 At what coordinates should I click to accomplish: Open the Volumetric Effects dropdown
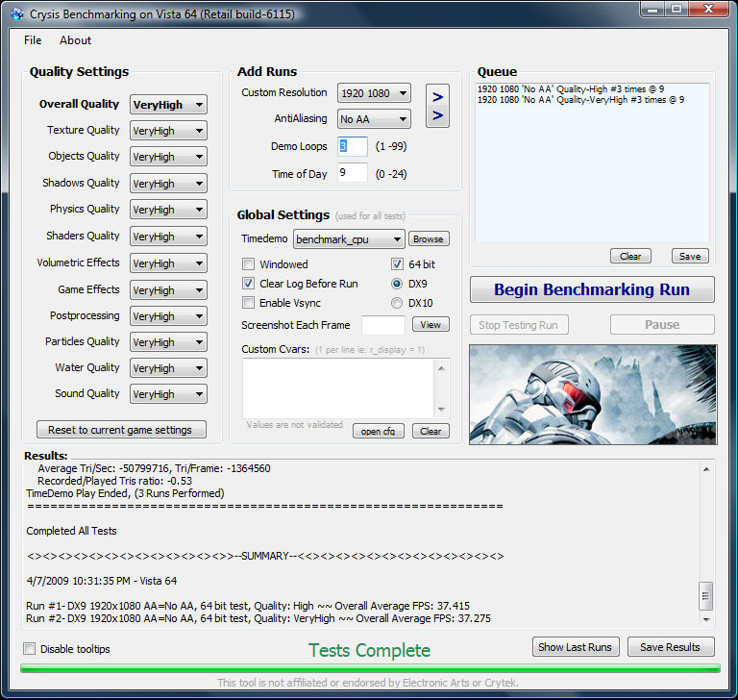[168, 262]
